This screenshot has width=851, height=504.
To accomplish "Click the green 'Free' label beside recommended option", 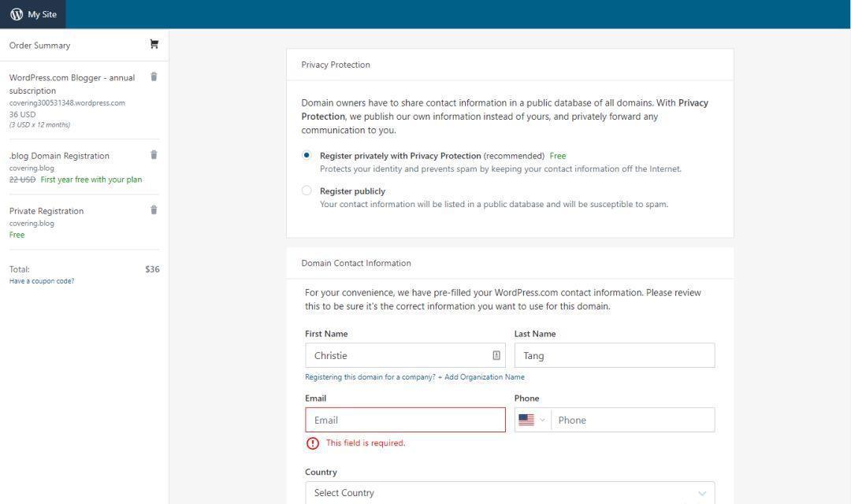I will pos(558,156).
